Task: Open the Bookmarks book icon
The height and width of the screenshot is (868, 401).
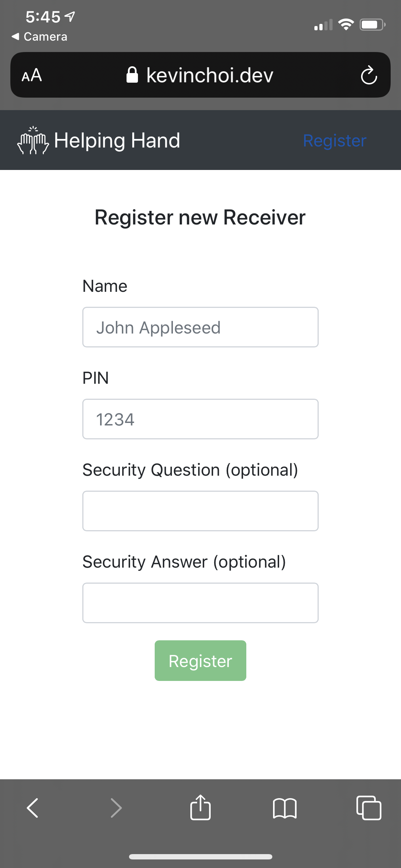Action: tap(284, 807)
